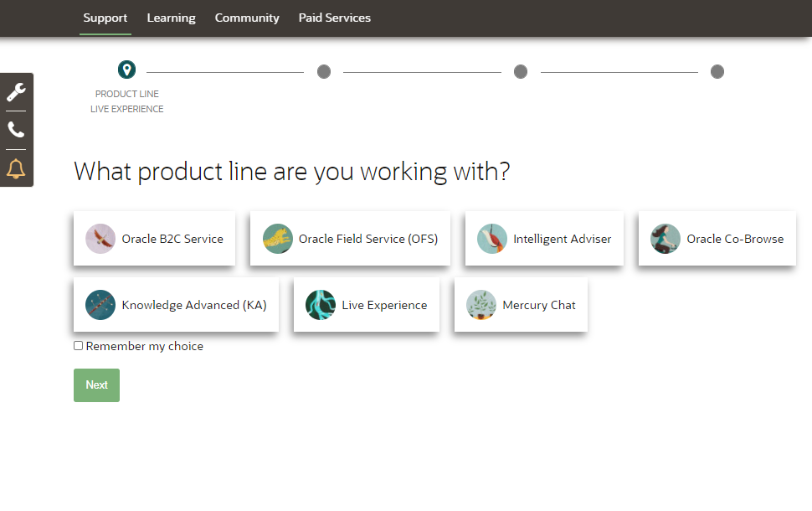Open the wrench tools sidebar icon
Image resolution: width=812 pixels, height=511 pixels.
16,92
